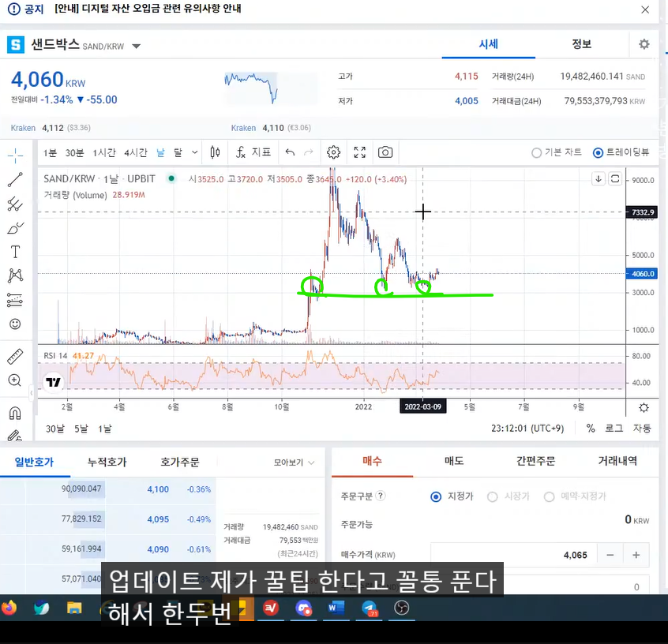Viewport: 668px width, 644px height.
Task: Open Firefox from the taskbar
Action: click(x=9, y=608)
